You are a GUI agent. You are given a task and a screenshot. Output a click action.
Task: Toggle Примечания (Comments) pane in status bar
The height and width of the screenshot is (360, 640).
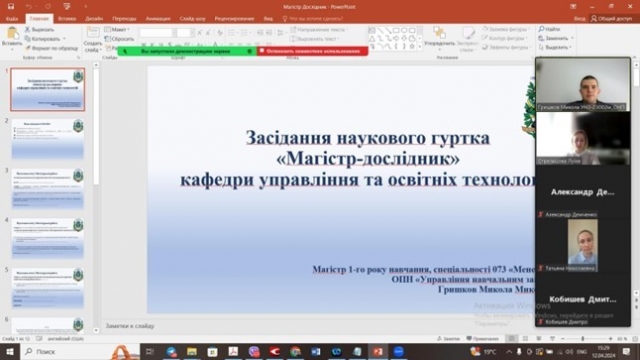(483, 339)
